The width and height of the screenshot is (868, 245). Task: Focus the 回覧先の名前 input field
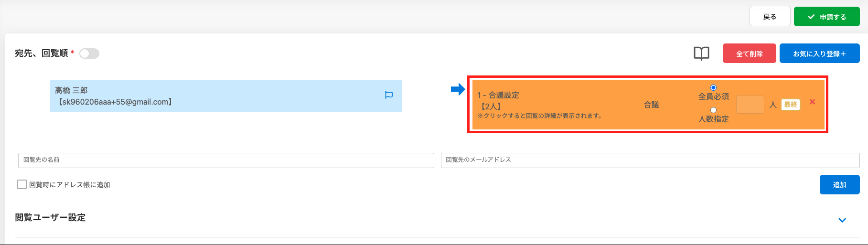pyautogui.click(x=226, y=160)
